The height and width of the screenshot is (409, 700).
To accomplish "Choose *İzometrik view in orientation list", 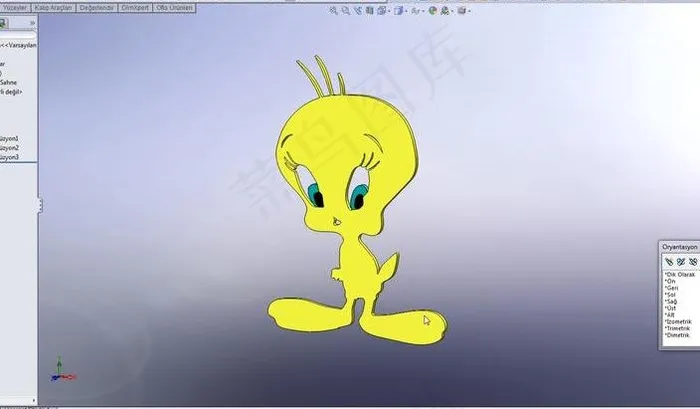I will tap(679, 321).
